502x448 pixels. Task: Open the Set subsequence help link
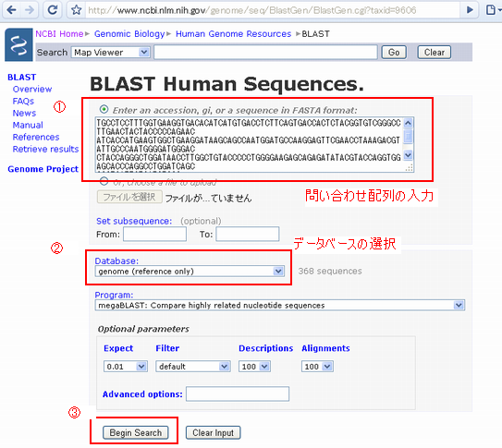[x=134, y=221]
